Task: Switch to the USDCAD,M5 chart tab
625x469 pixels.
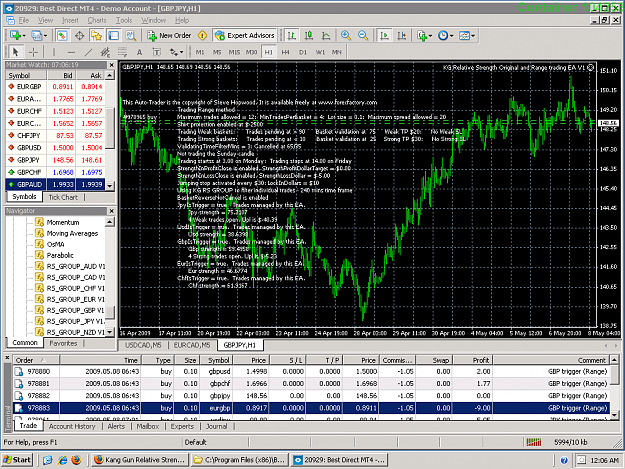Action: [x=143, y=345]
